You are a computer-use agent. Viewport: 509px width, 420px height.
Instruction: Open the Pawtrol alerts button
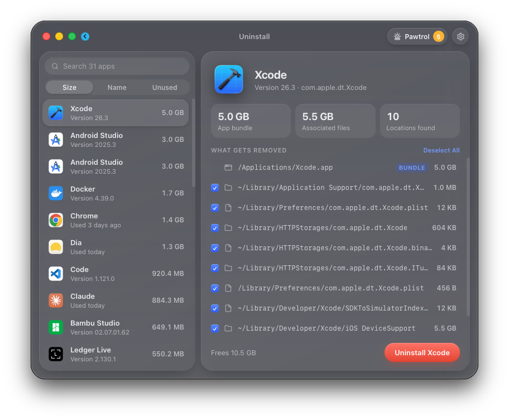(417, 36)
